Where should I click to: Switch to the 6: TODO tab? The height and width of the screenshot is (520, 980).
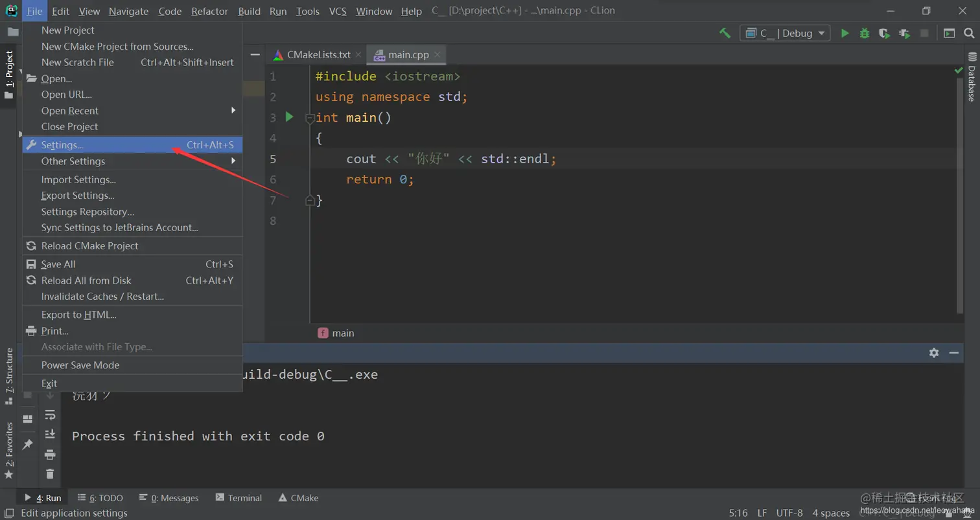point(100,498)
